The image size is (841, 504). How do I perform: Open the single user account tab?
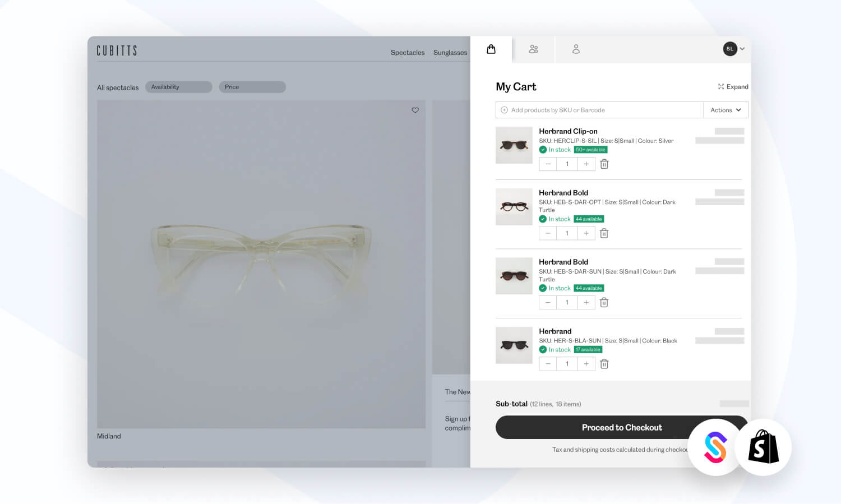(576, 49)
